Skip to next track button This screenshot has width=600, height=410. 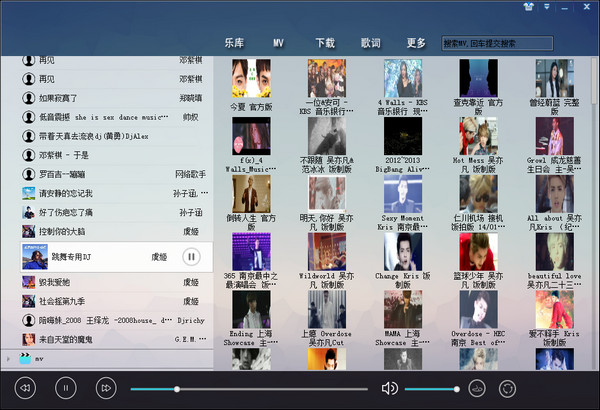pos(106,388)
